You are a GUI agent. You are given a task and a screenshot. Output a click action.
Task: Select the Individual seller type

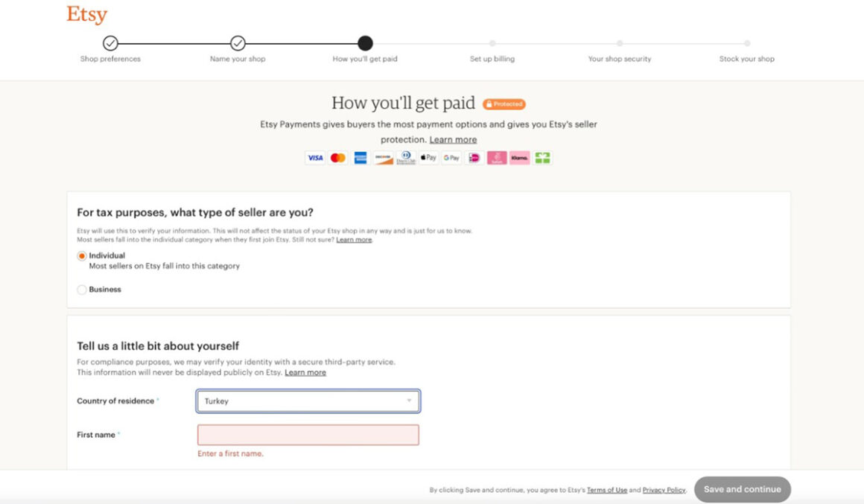point(81,255)
